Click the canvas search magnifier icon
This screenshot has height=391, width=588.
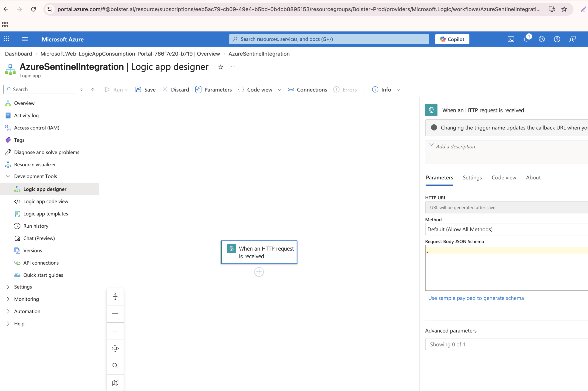pos(115,366)
